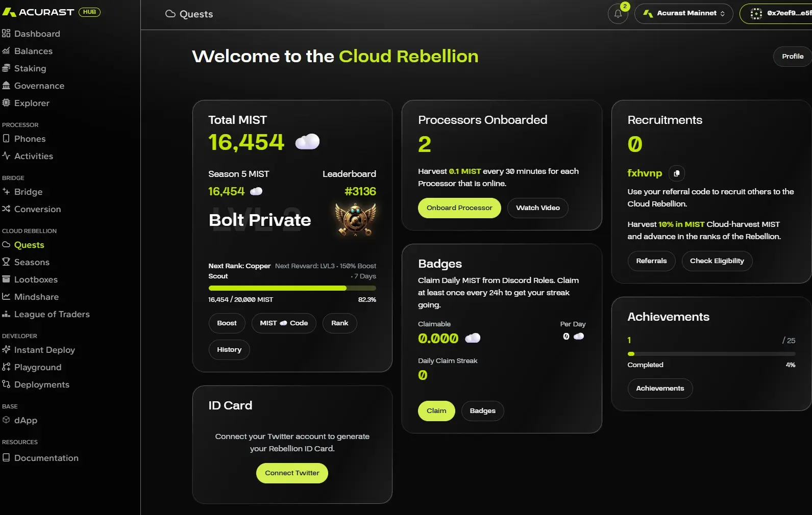
Task: Open the Seasons page
Action: [32, 262]
